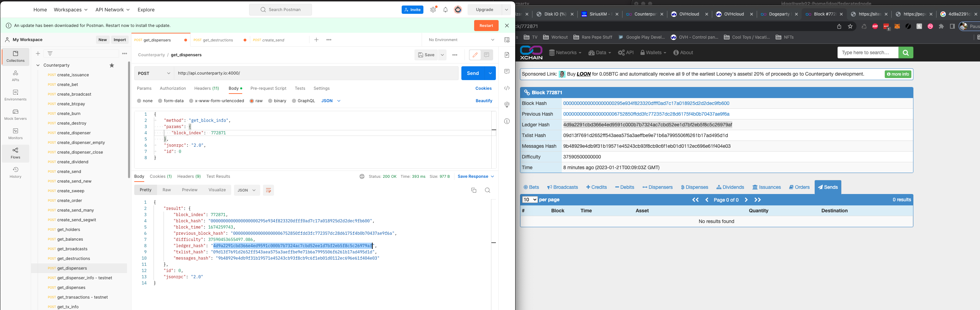Open the documentation pane icon in right sidebar
The width and height of the screenshot is (980, 310).
tap(507, 55)
